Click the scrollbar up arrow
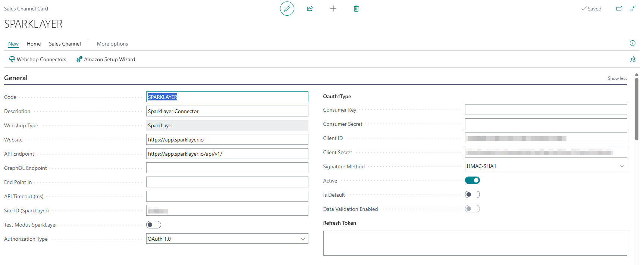 tap(637, 75)
